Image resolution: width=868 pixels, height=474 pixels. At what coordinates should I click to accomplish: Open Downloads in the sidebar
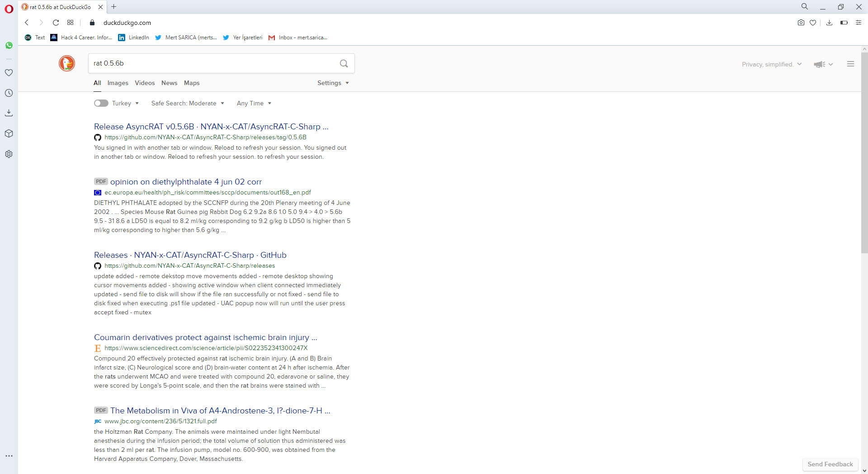tap(9, 113)
